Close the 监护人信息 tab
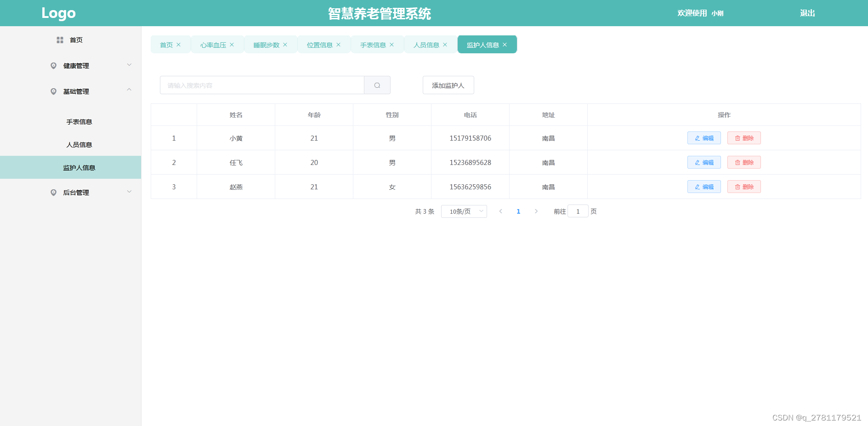This screenshot has height=426, width=868. coord(505,45)
